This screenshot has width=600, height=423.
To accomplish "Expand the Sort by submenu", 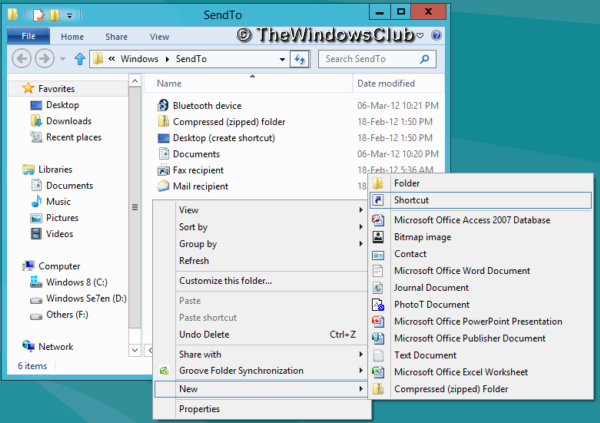I will [360, 227].
